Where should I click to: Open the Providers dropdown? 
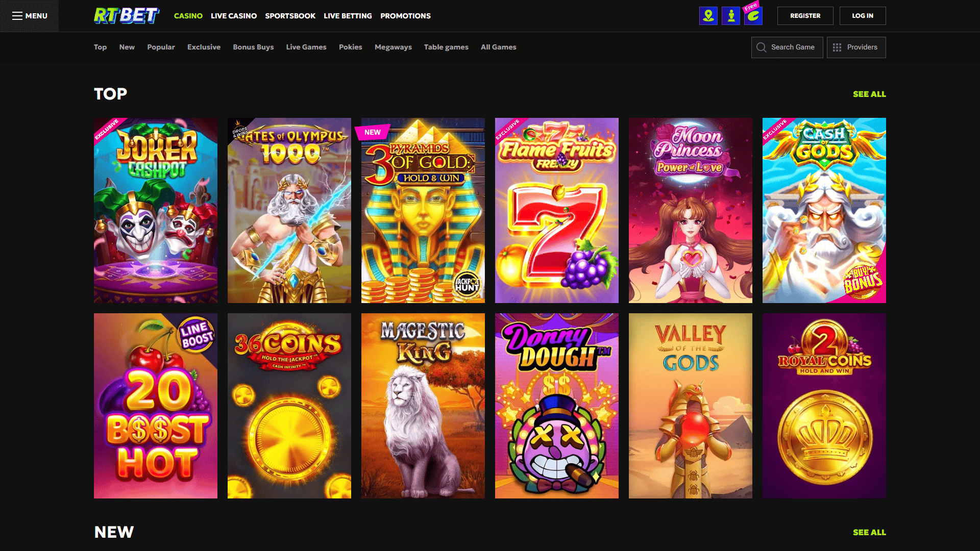coord(856,47)
